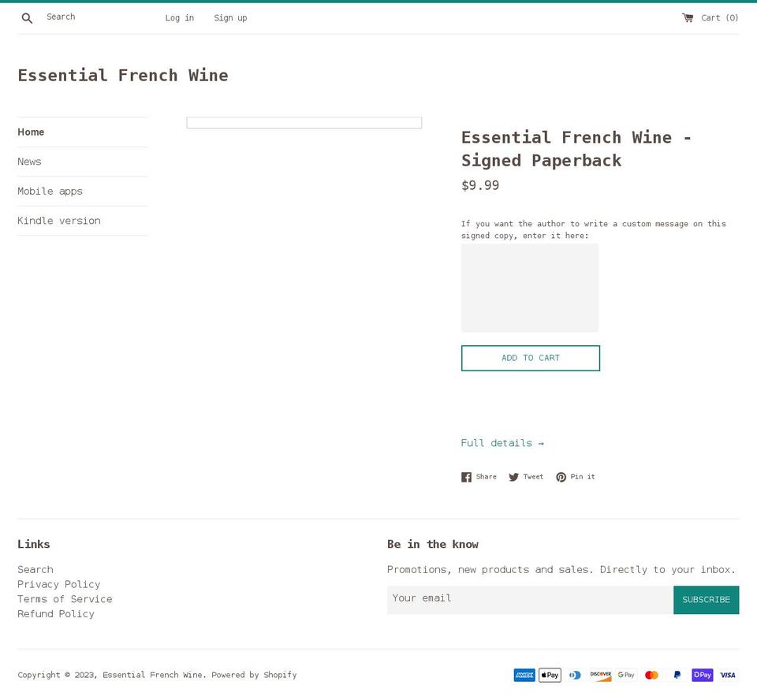The image size is (757, 700).
Task: Go to News in sidebar
Action: click(x=30, y=162)
